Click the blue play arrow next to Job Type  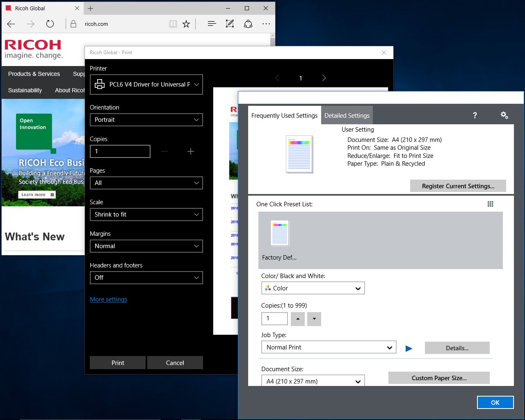[409, 348]
